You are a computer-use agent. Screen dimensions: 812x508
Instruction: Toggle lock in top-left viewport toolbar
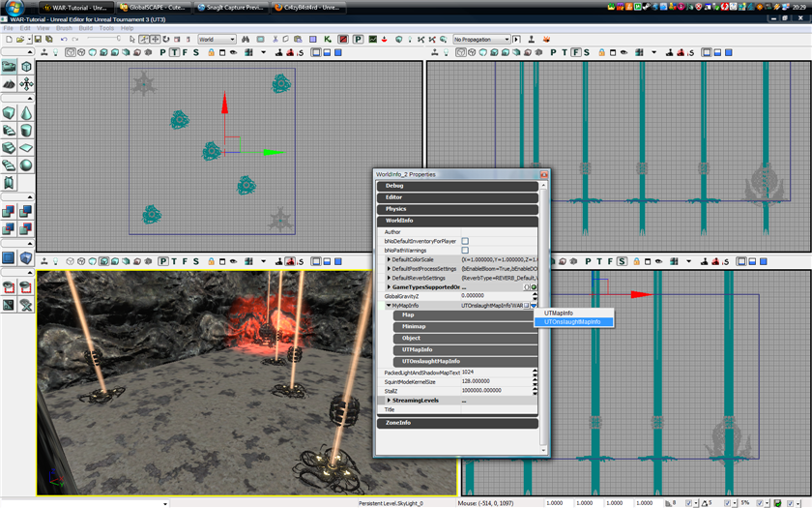pos(212,52)
